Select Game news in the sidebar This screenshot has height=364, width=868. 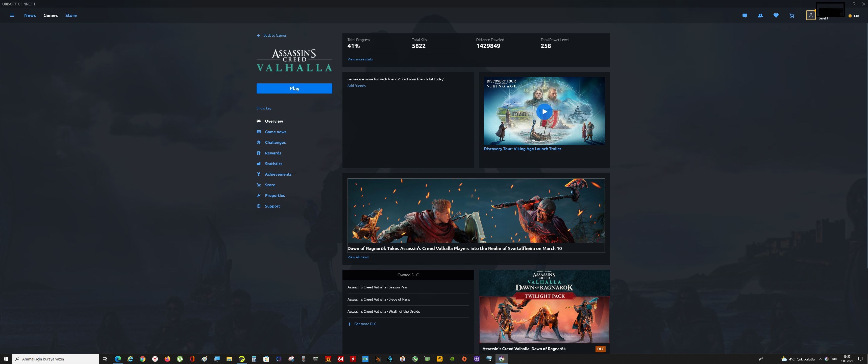(x=275, y=131)
